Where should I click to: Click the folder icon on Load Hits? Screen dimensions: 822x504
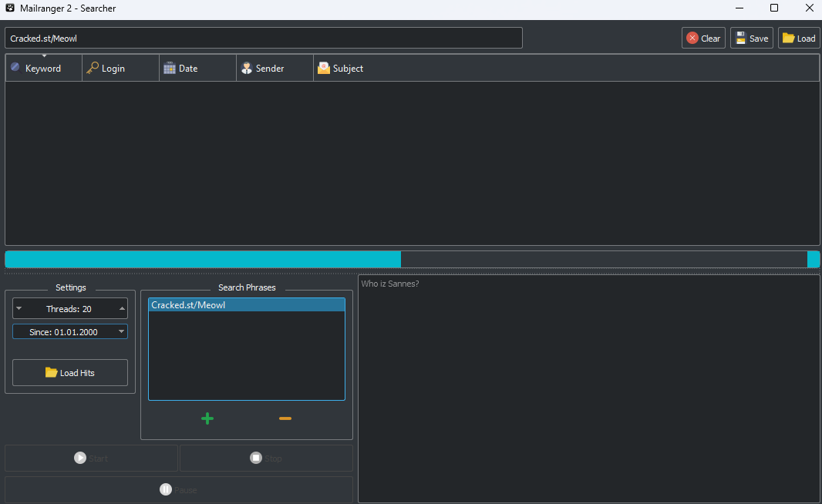coord(51,372)
